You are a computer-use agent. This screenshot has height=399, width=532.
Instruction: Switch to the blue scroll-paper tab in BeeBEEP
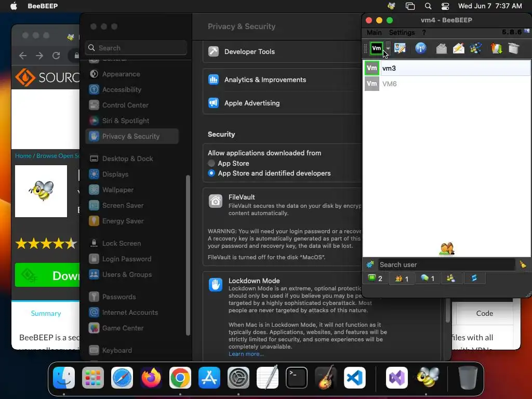pos(474,278)
